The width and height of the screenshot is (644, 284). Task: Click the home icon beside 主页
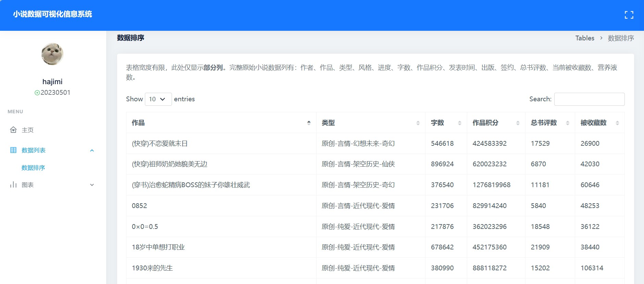(x=13, y=130)
